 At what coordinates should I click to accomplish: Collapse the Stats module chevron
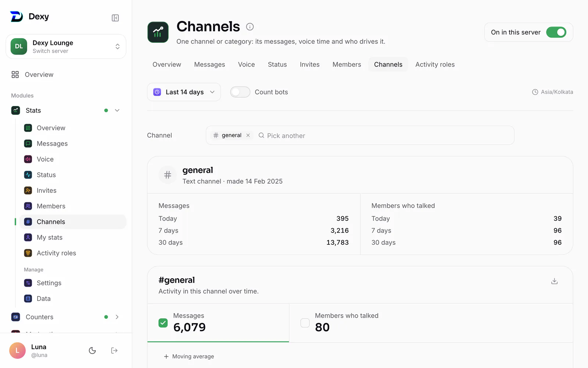point(117,110)
